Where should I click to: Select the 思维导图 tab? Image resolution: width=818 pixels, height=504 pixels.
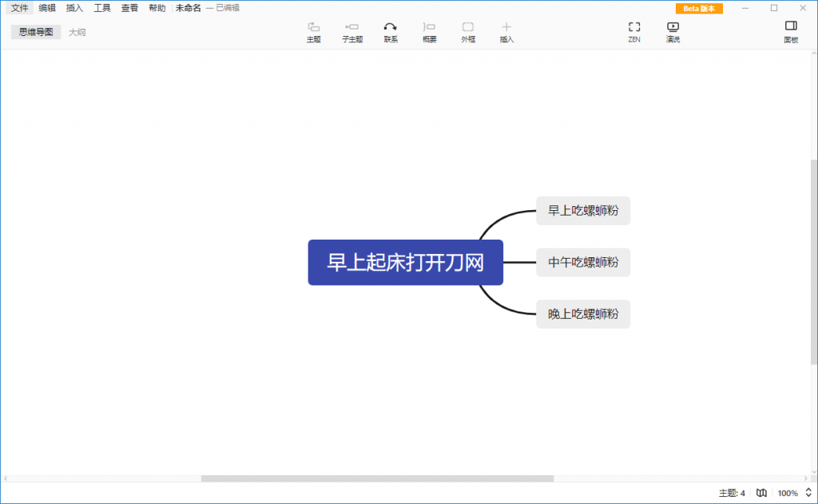35,32
